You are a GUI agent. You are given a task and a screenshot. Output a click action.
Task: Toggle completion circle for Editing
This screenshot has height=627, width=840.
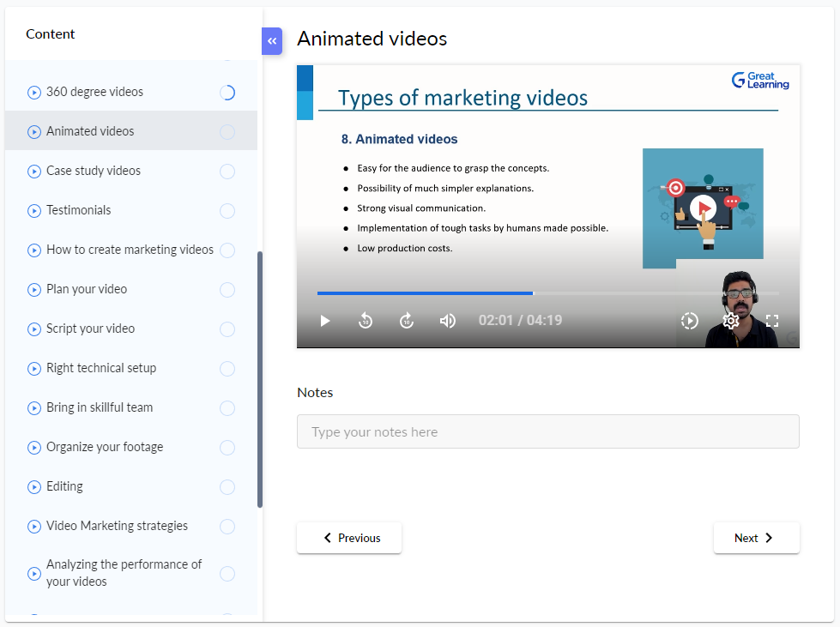[227, 487]
